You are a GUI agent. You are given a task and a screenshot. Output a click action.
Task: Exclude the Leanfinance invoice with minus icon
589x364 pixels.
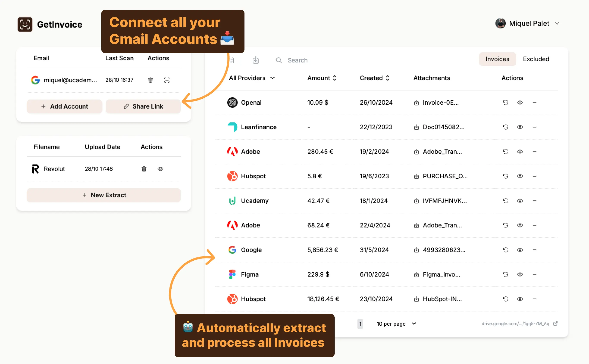pos(534,127)
